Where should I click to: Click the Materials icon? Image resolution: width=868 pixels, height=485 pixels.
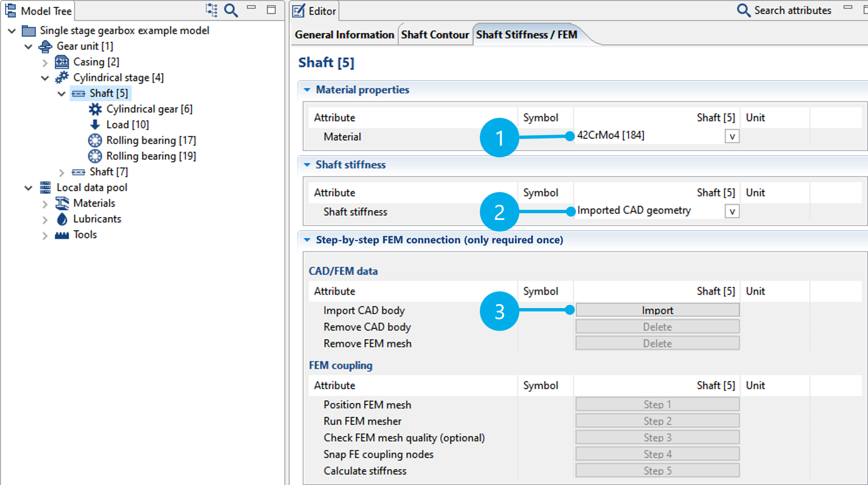(x=62, y=203)
